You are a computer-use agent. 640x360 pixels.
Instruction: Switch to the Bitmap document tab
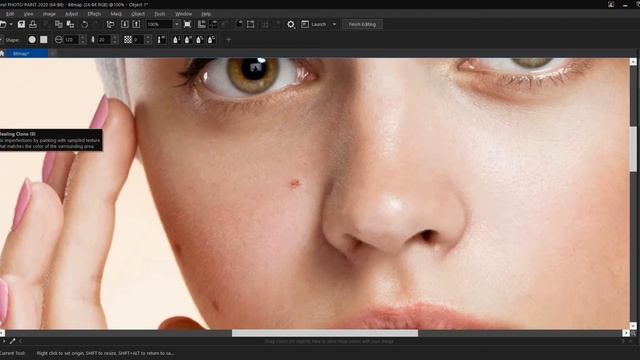pos(27,53)
